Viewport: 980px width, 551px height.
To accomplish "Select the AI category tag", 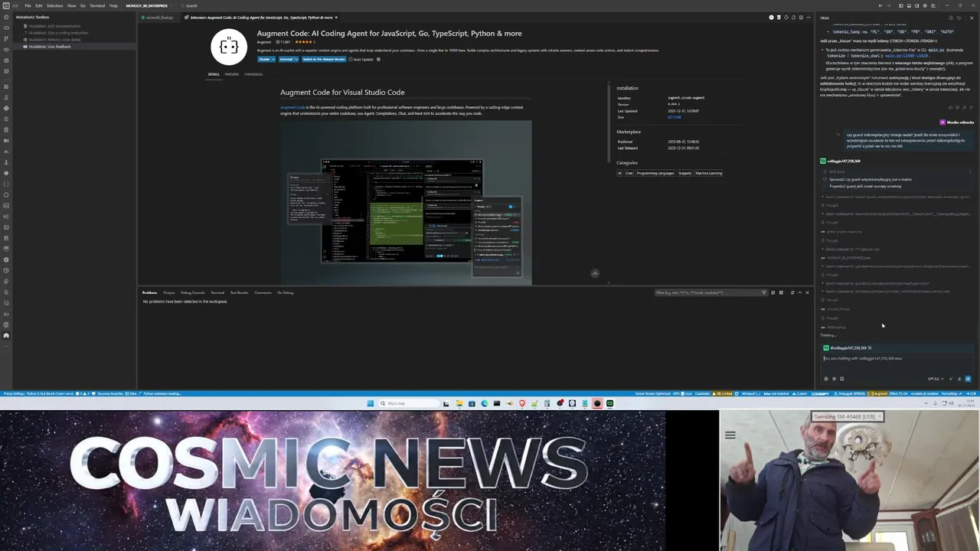I will coord(620,173).
